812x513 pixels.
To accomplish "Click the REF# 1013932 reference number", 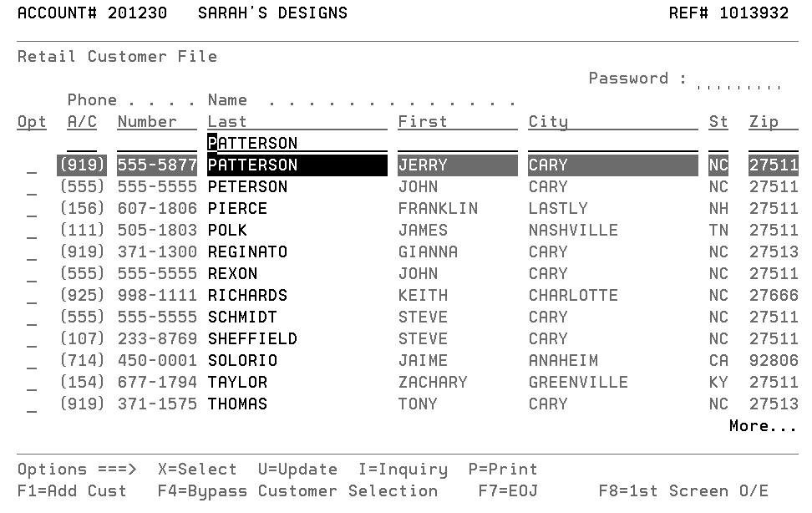I will click(x=728, y=13).
